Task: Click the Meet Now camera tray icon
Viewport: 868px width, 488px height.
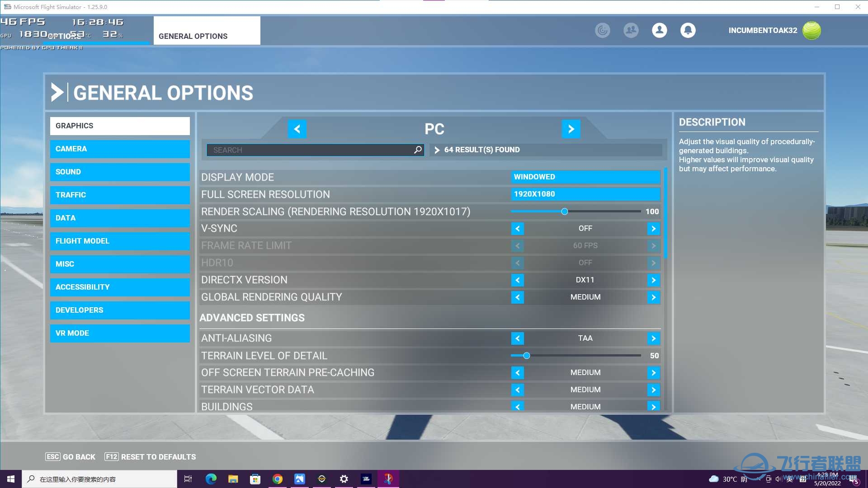Action: tap(768, 479)
